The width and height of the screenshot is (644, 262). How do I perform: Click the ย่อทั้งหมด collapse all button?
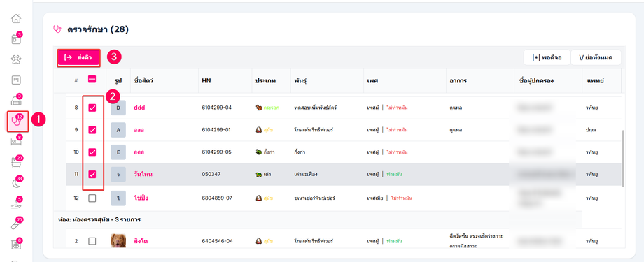tap(596, 58)
